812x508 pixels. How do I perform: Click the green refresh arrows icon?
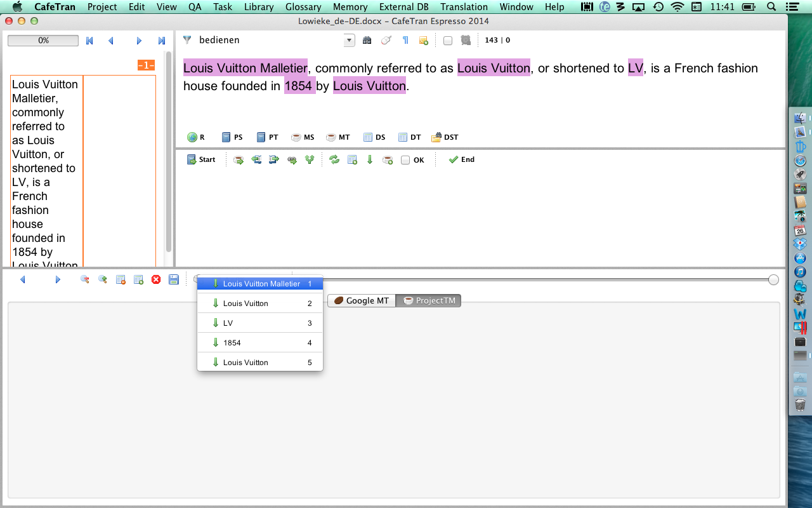(334, 160)
